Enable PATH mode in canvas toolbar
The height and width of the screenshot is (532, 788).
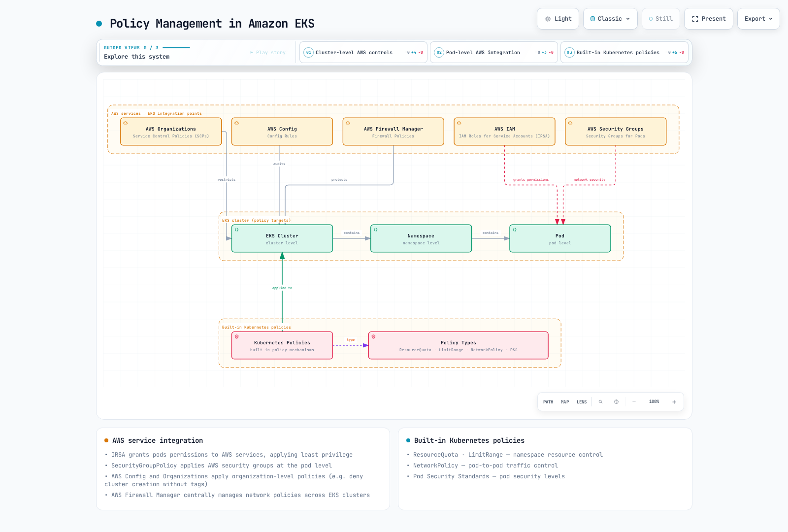[x=548, y=402]
